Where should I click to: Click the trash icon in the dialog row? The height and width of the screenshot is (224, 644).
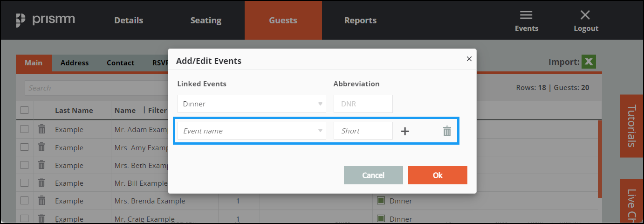(x=447, y=131)
